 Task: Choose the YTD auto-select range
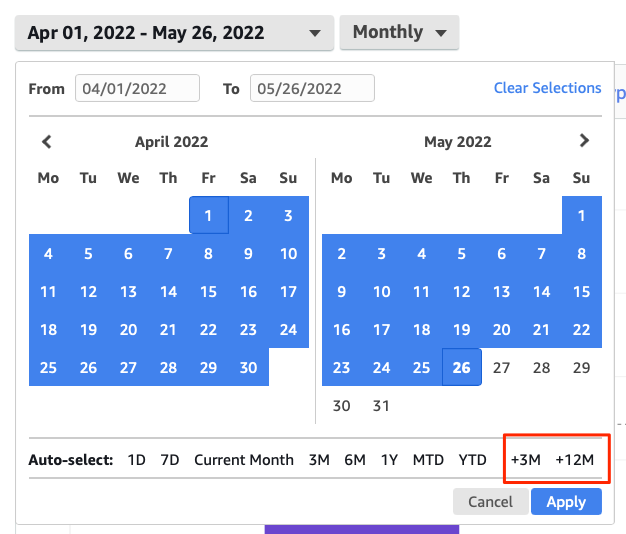(472, 460)
